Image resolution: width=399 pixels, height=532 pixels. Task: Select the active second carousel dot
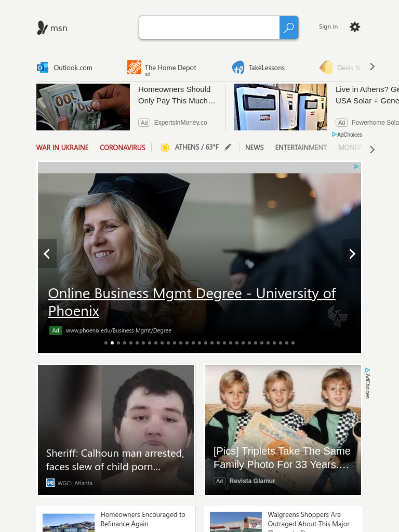[x=112, y=343]
